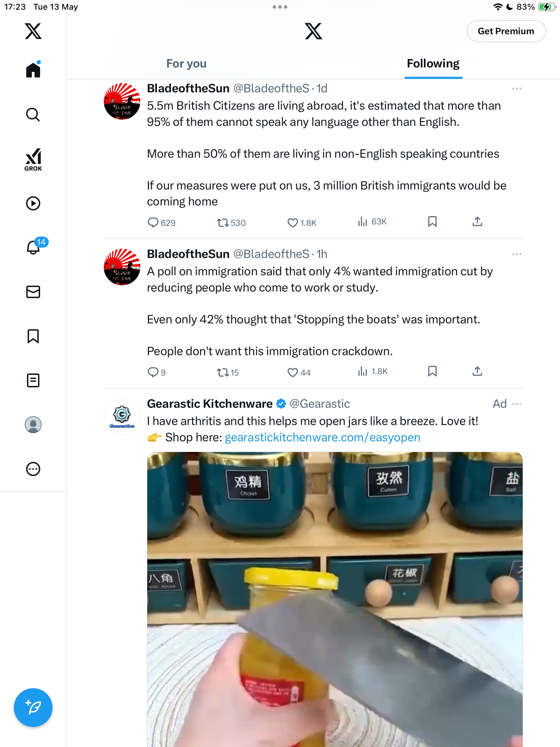This screenshot has height=747, width=560.
Task: Open more options on the 1d BladeoftheSun post
Action: [x=516, y=89]
